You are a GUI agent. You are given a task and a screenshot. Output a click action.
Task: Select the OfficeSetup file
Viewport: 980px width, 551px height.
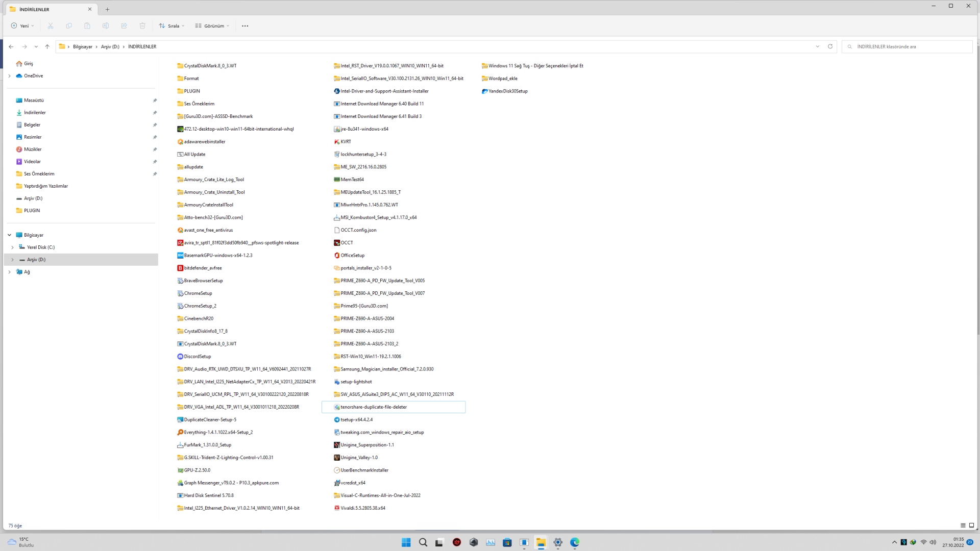(x=352, y=256)
